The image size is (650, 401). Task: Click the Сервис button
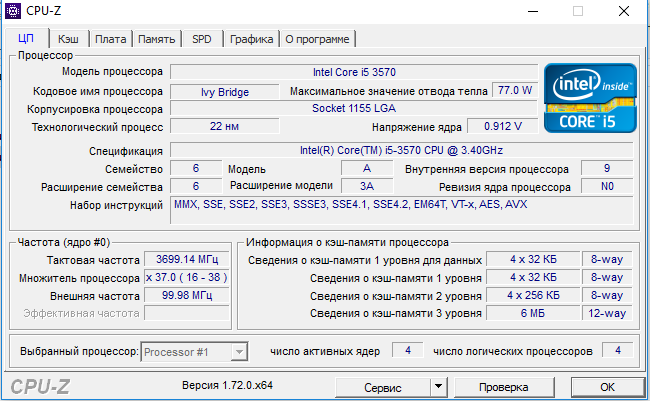(382, 388)
